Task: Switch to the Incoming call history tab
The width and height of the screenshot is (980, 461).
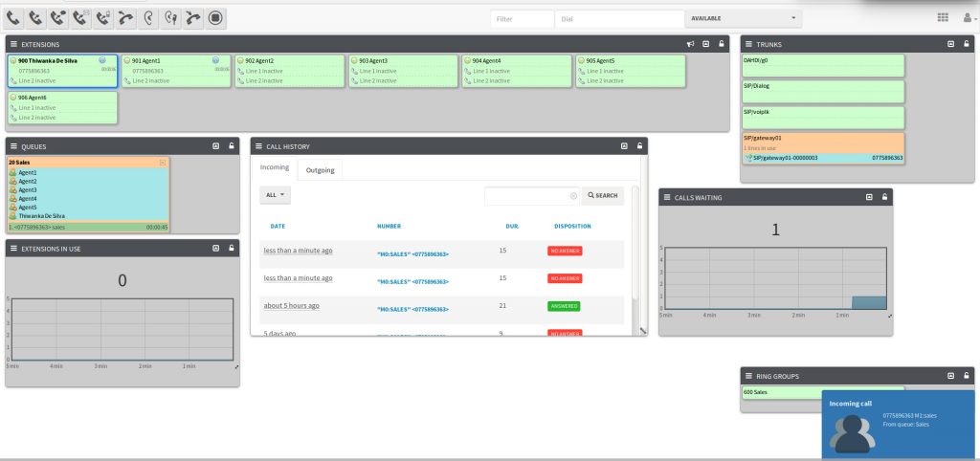Action: pyautogui.click(x=275, y=167)
